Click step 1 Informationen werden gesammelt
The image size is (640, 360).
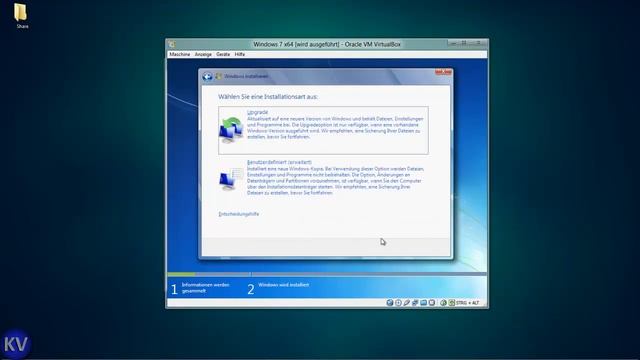click(200, 288)
